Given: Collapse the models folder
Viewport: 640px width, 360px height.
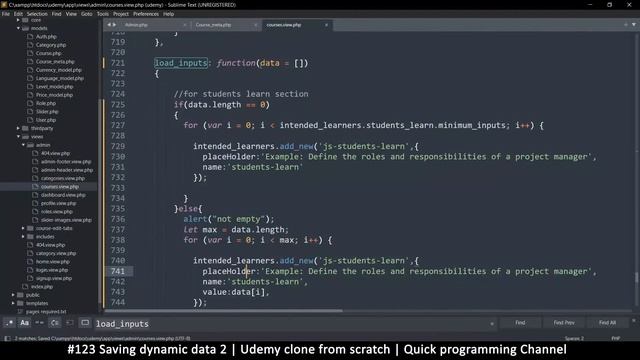Looking at the screenshot, I should 18,28.
